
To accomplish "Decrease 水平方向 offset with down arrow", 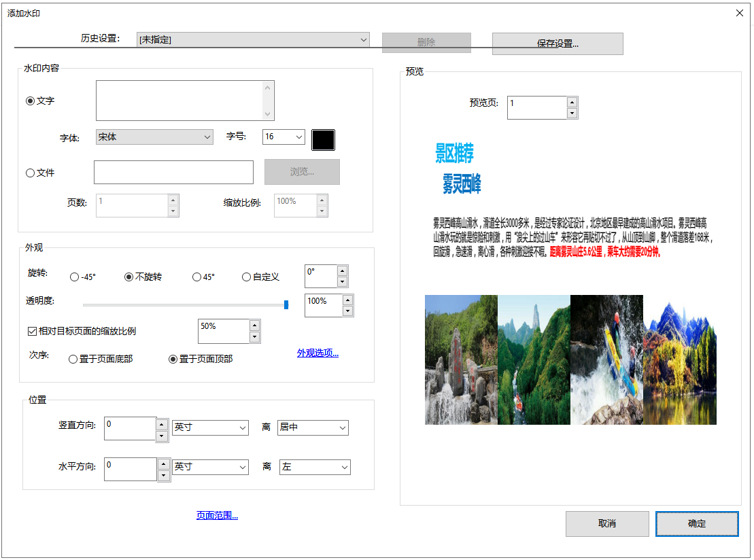I will (x=163, y=476).
